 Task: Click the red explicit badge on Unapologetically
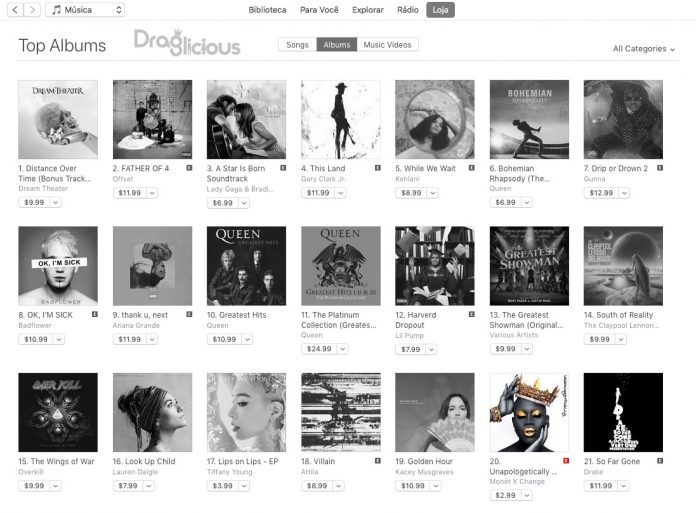coord(566,461)
